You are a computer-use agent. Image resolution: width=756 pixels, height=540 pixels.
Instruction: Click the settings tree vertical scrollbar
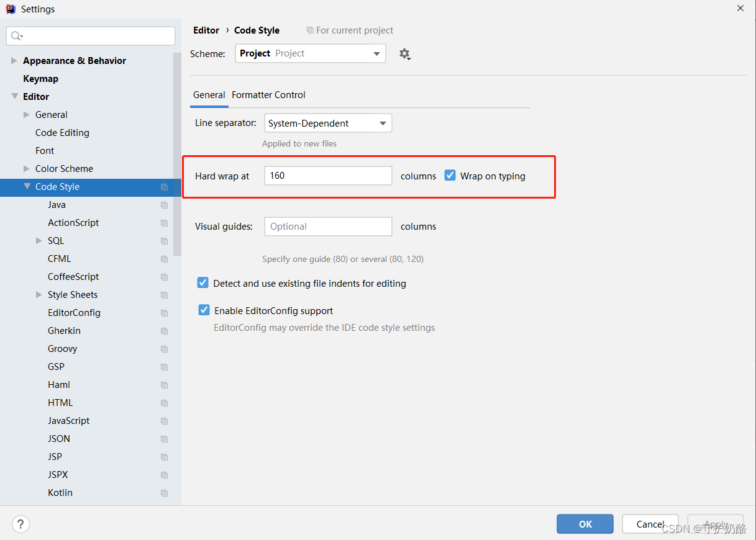click(x=177, y=154)
